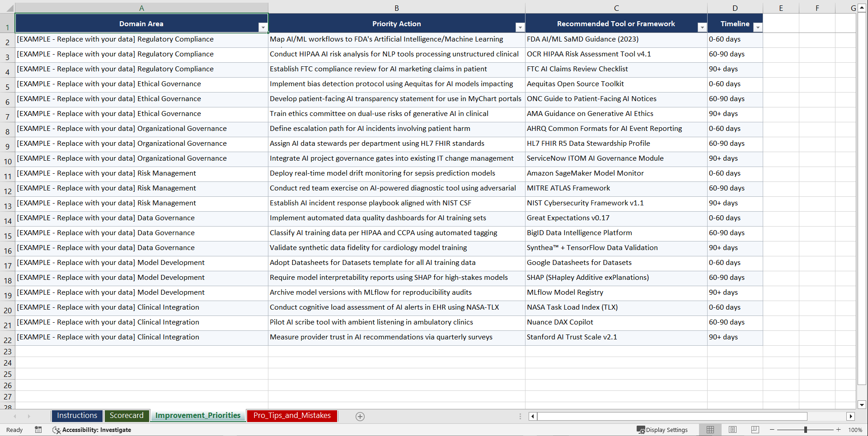
Task: Switch to the Scorecard sheet tab
Action: 127,416
